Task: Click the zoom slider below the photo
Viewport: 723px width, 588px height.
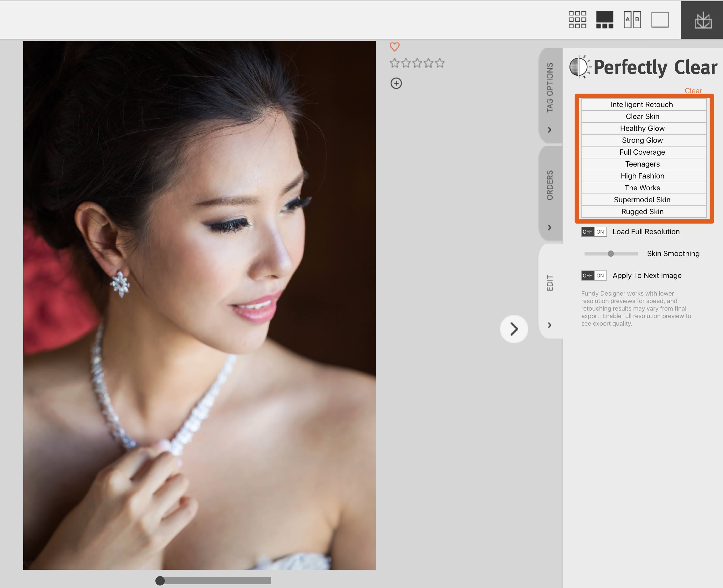Action: tap(213, 580)
